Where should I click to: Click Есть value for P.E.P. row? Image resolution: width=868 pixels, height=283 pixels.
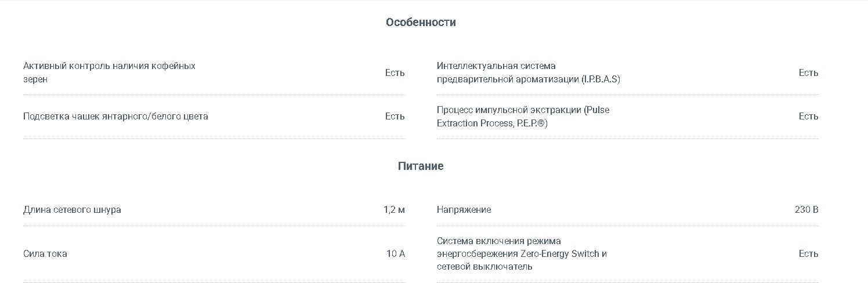(809, 117)
